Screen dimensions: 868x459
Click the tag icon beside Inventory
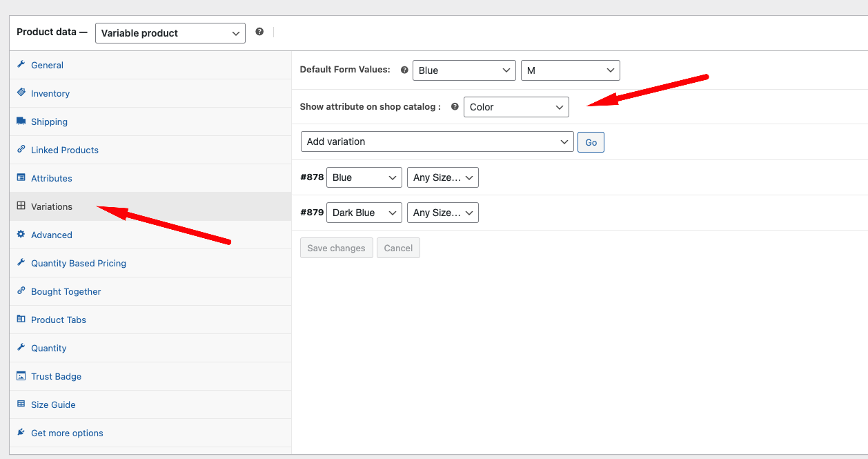[21, 93]
